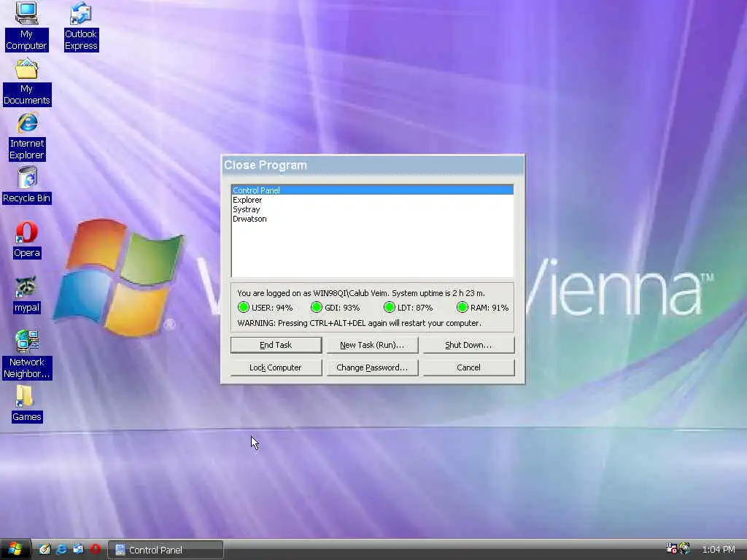
Task: Open the Recycle Bin icon
Action: (27, 185)
